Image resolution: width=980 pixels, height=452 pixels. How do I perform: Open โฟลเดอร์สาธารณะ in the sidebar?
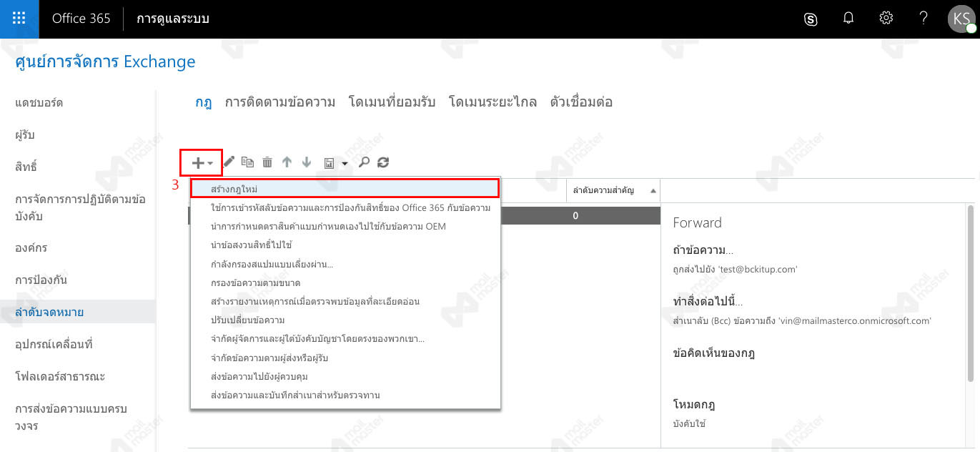(60, 377)
